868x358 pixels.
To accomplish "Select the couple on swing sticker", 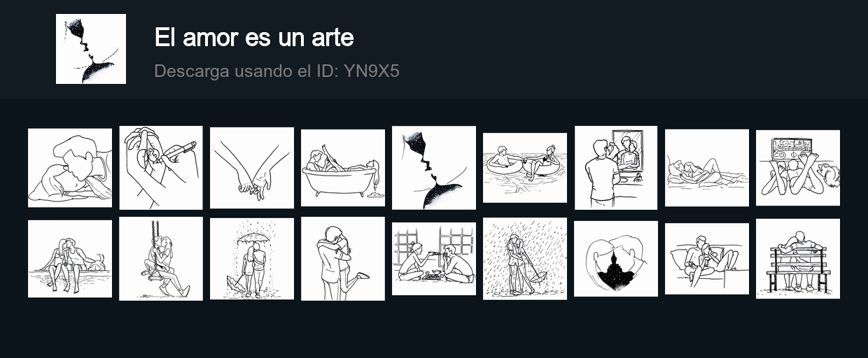I will [x=161, y=259].
